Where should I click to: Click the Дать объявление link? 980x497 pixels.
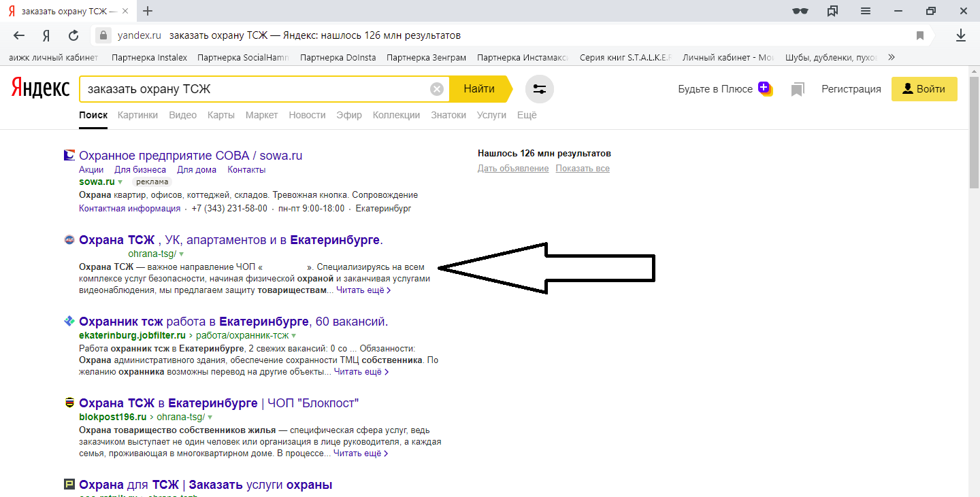(513, 169)
